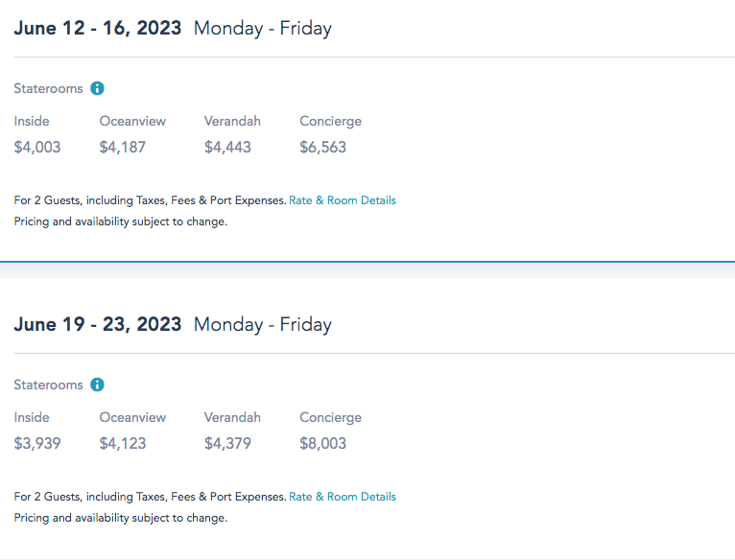Click the Staterooms info icon for June 19-23

coord(97,385)
